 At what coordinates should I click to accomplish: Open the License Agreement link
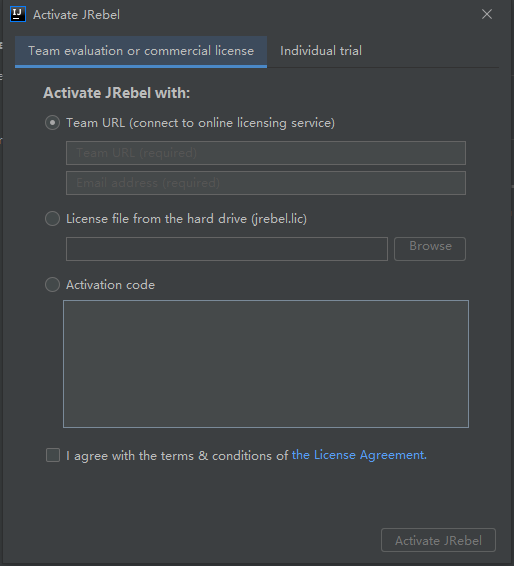(x=359, y=455)
